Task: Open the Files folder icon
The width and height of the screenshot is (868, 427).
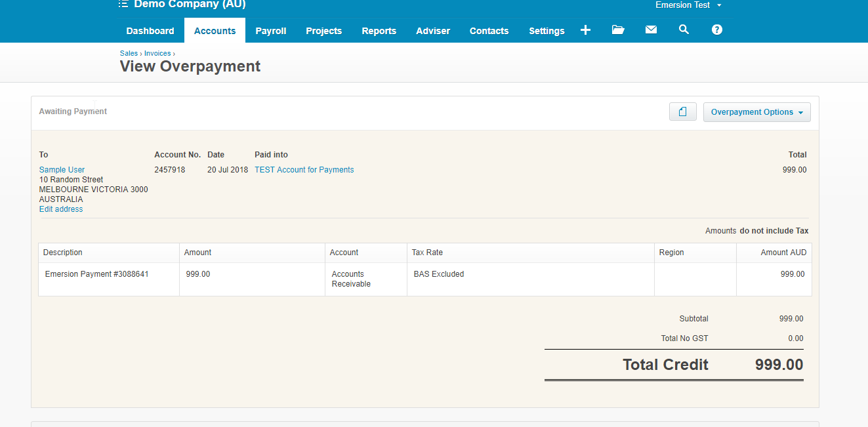Action: pos(618,30)
